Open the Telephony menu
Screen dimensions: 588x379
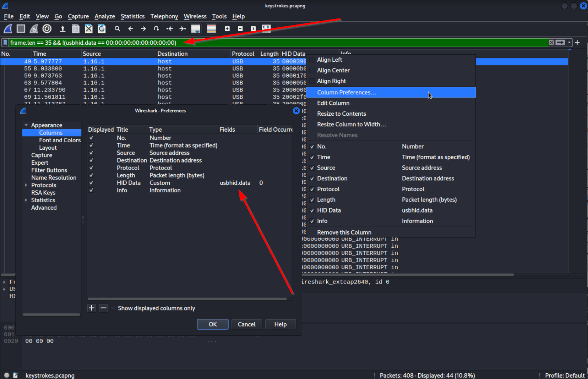click(164, 16)
